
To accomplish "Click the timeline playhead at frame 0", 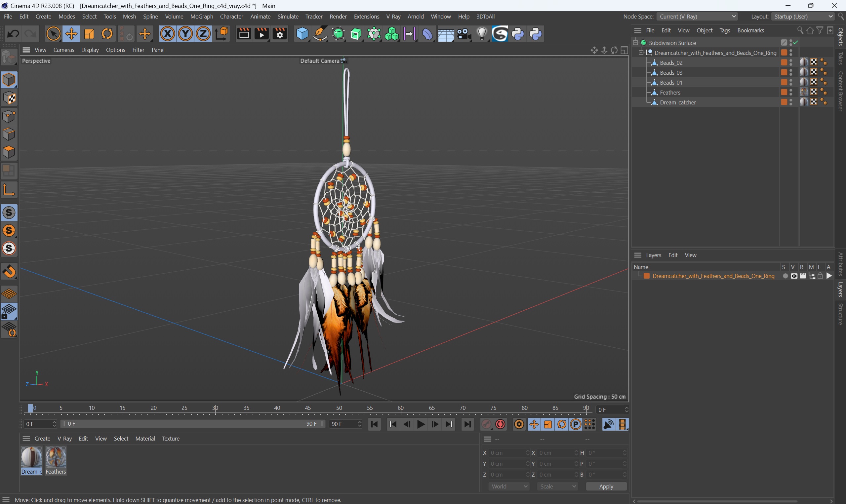I will [x=30, y=408].
